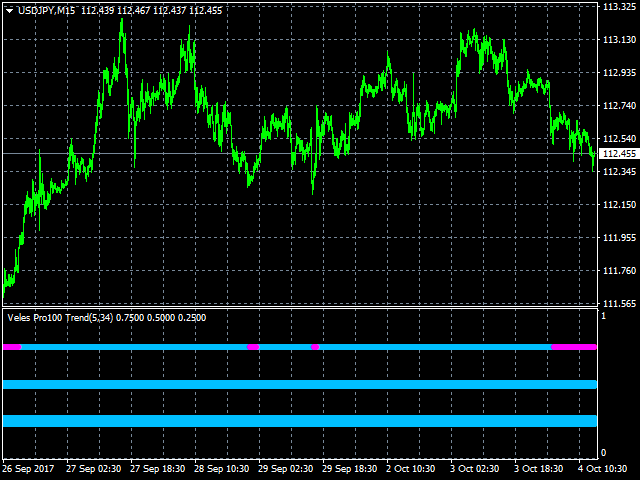The height and width of the screenshot is (480, 640).
Task: Click the highest green price peak on chart
Action: (122, 20)
